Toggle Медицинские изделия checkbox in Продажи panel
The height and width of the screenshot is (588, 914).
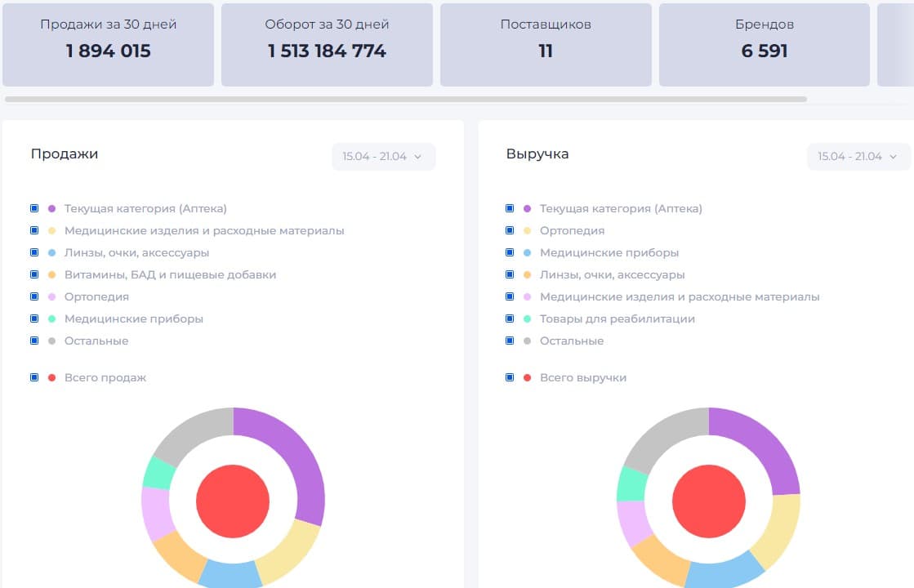tap(34, 230)
